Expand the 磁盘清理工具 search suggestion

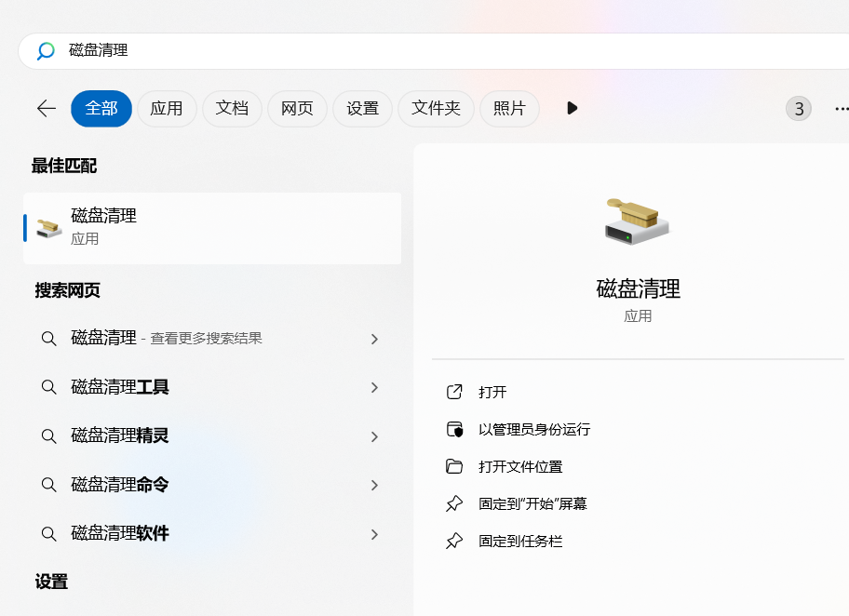(x=373, y=387)
